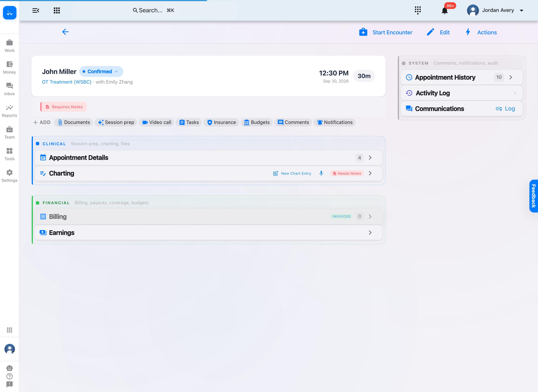The height and width of the screenshot is (392, 538).
Task: Go back with the left arrow
Action: point(65,32)
